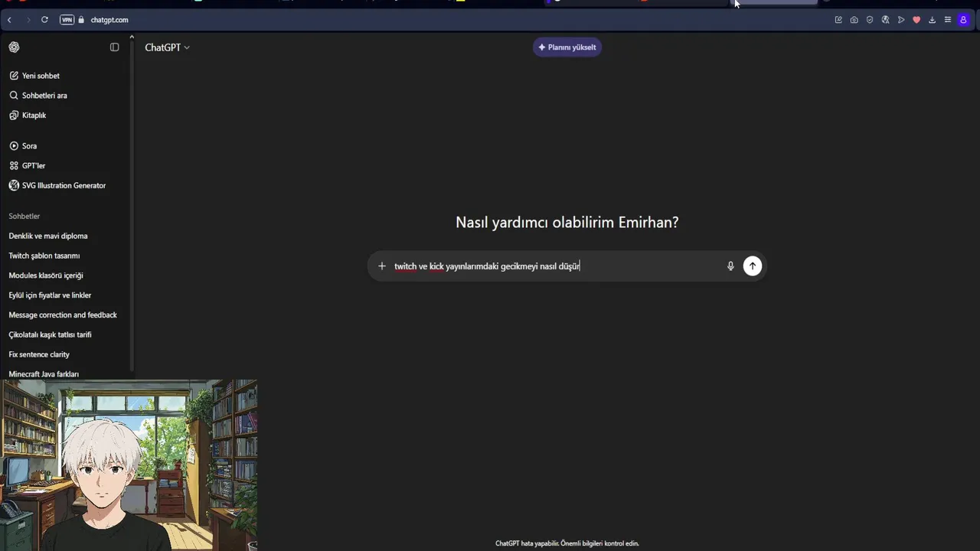This screenshot has width=980, height=551.
Task: Collapse the sidebar with the panel icon
Action: pyautogui.click(x=115, y=47)
